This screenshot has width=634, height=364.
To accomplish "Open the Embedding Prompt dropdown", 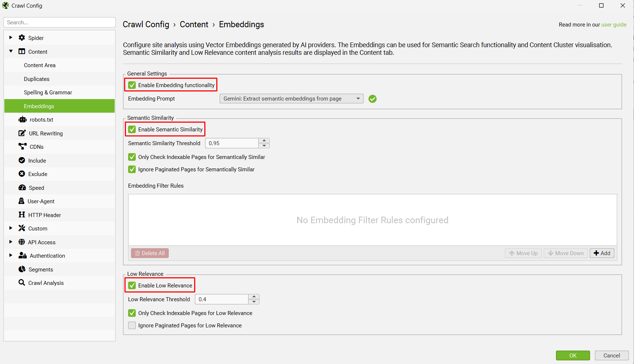I will 358,98.
